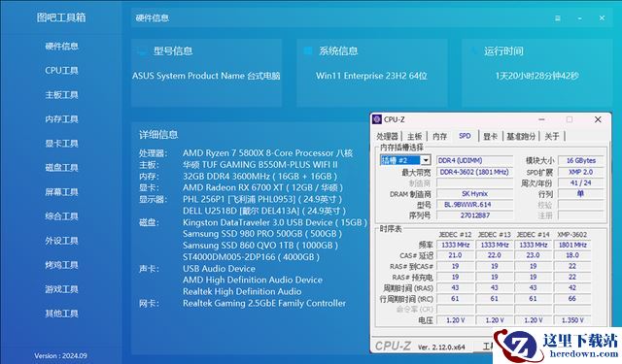Select 外设工具 sidebar item
Screen dimensions: 622x364
[x=61, y=241]
